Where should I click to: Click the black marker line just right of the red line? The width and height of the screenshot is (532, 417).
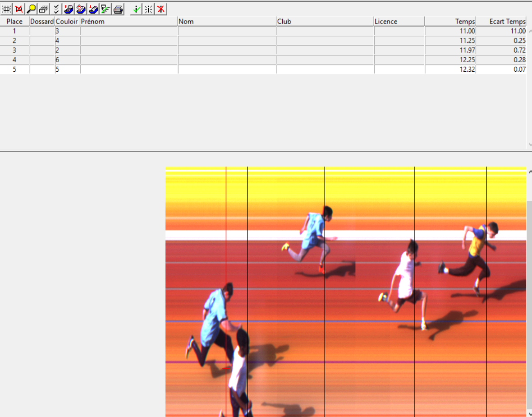[248, 292]
